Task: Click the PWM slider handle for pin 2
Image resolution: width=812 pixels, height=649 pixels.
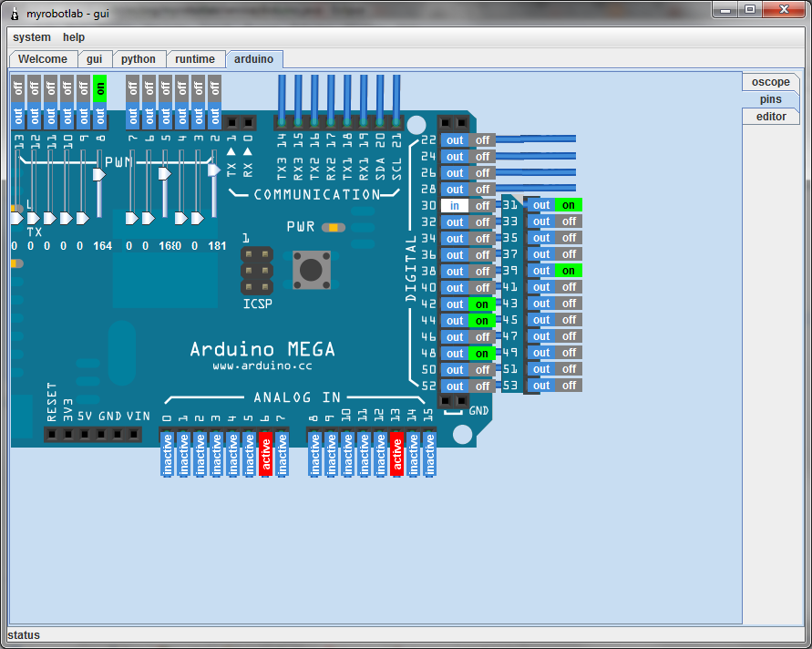Action: coord(214,170)
